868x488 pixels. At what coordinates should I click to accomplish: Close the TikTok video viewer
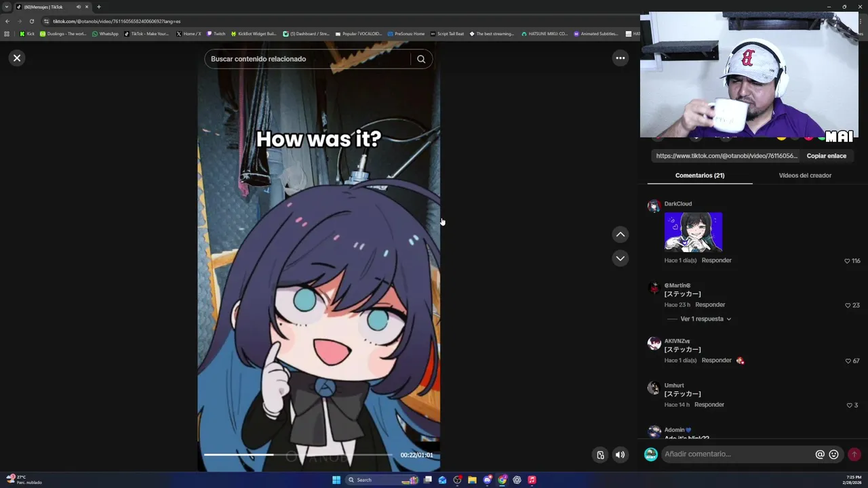point(17,58)
